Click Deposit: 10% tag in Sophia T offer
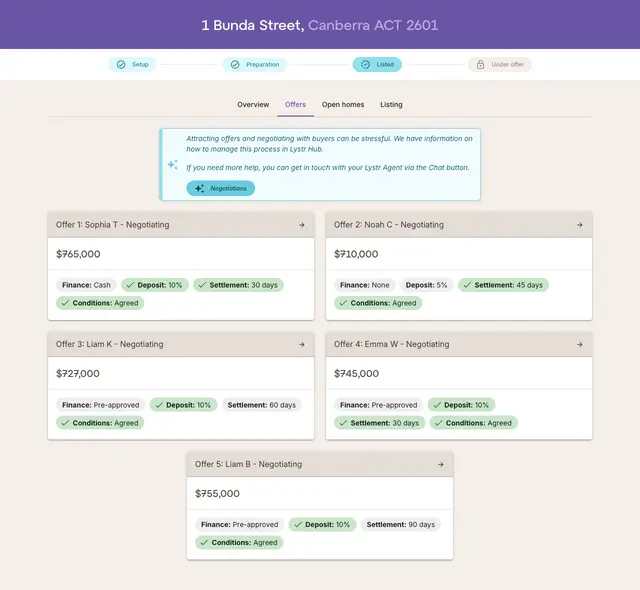This screenshot has height=590, width=640. (155, 285)
